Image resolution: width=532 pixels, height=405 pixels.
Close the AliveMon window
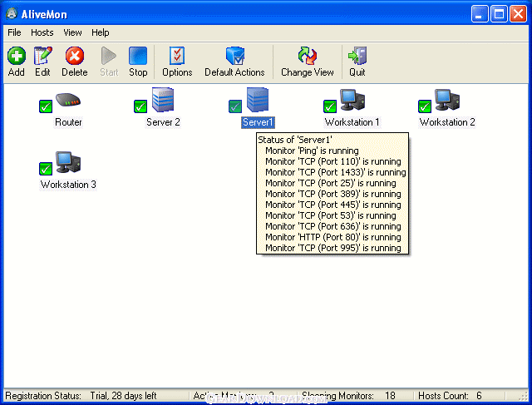(x=518, y=14)
